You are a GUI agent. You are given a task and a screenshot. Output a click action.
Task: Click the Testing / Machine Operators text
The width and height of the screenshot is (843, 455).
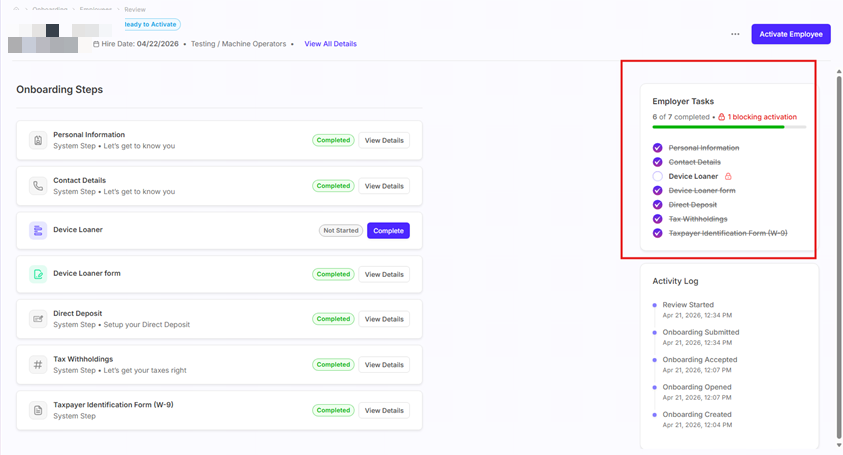pyautogui.click(x=238, y=44)
